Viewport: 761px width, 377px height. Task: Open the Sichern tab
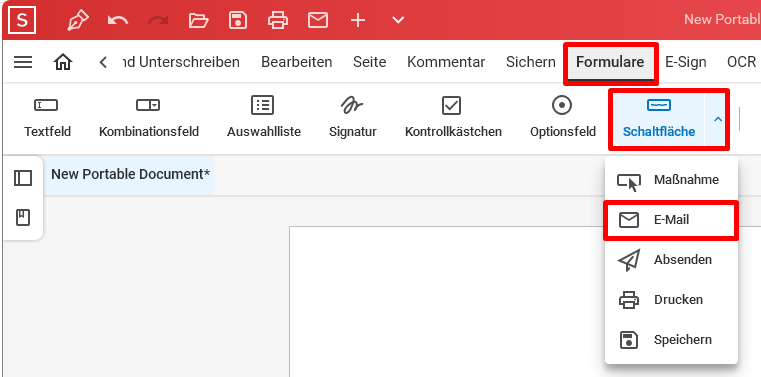tap(530, 62)
